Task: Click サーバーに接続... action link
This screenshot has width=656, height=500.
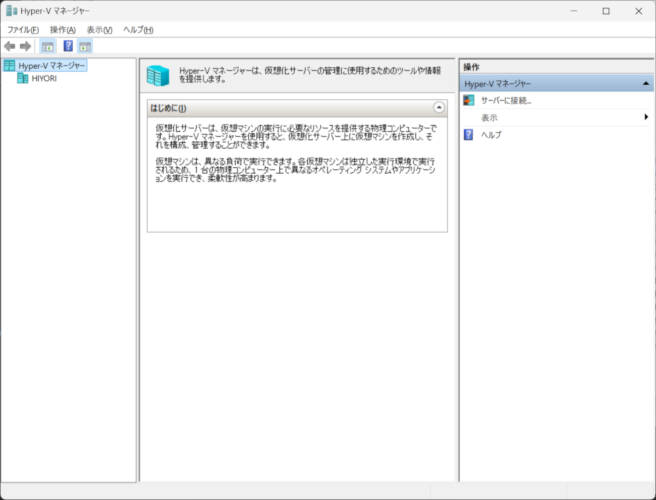Action: [x=505, y=101]
